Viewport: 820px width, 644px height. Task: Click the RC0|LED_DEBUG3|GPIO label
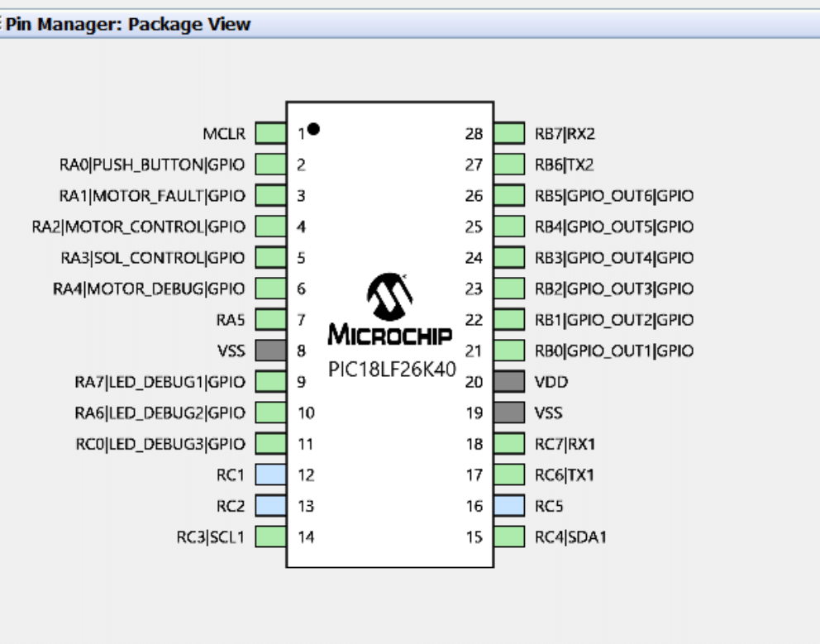160,444
